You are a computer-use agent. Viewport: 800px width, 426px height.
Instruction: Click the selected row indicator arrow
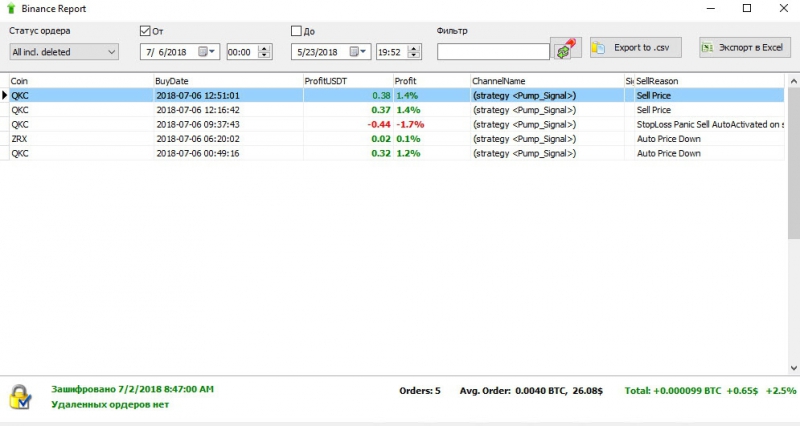click(x=5, y=95)
